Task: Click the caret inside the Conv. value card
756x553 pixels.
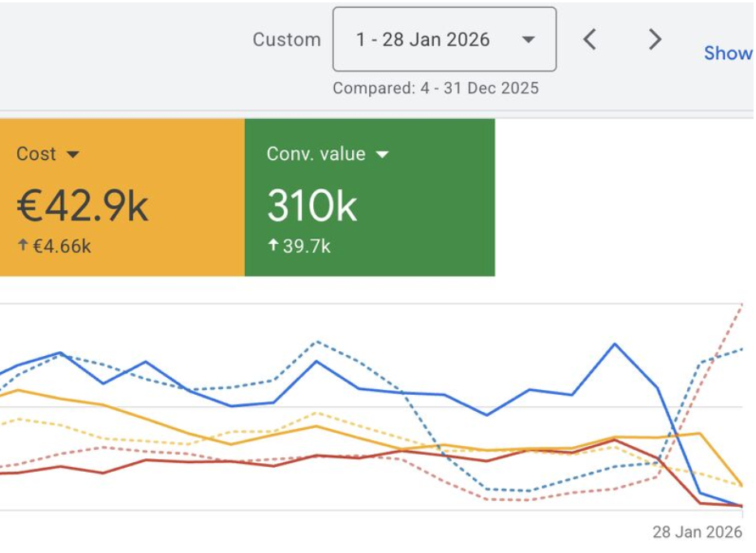Action: coord(383,154)
